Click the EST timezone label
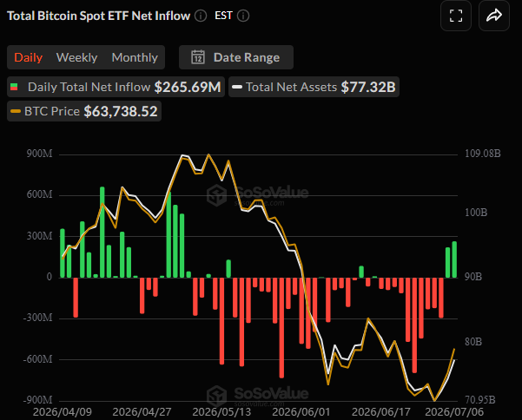The image size is (522, 420). 223,16
